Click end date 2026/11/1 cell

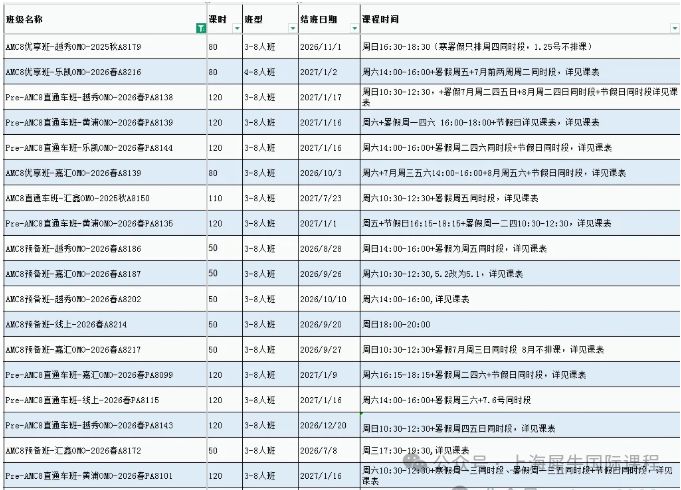click(x=329, y=46)
